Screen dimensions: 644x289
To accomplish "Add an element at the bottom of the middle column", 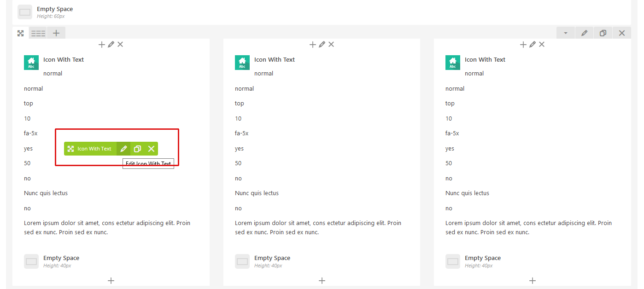I will click(x=322, y=281).
